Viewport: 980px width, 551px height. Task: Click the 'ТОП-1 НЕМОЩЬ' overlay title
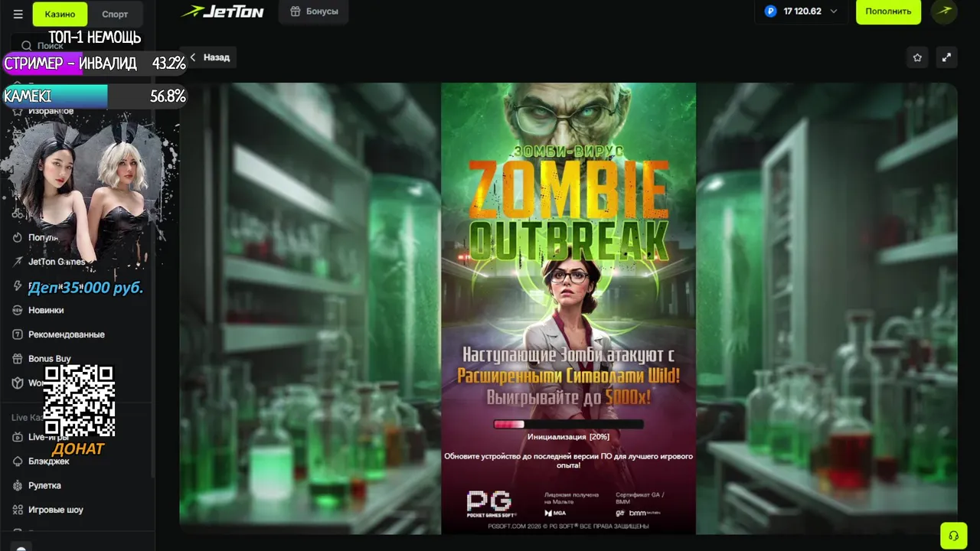click(95, 37)
